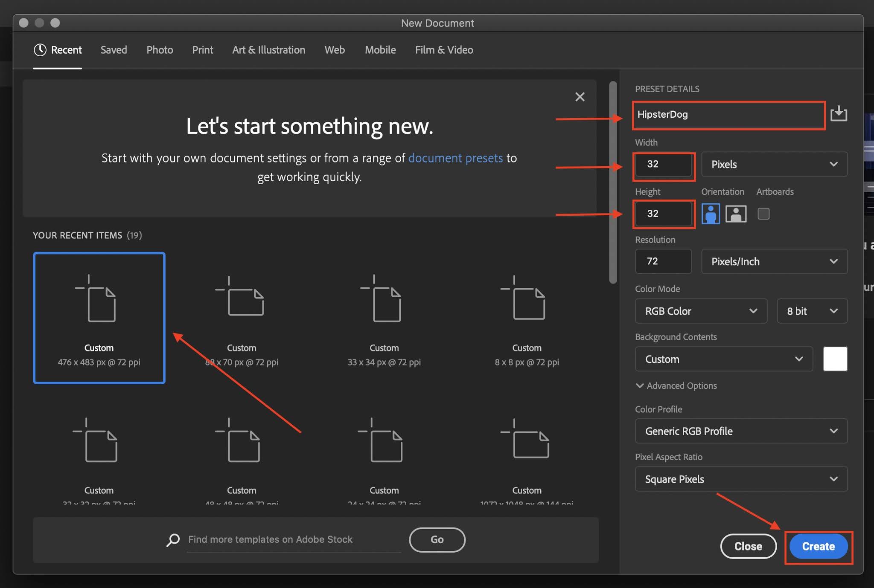This screenshot has height=588, width=874.
Task: Select the Photo tab
Action: click(x=159, y=49)
